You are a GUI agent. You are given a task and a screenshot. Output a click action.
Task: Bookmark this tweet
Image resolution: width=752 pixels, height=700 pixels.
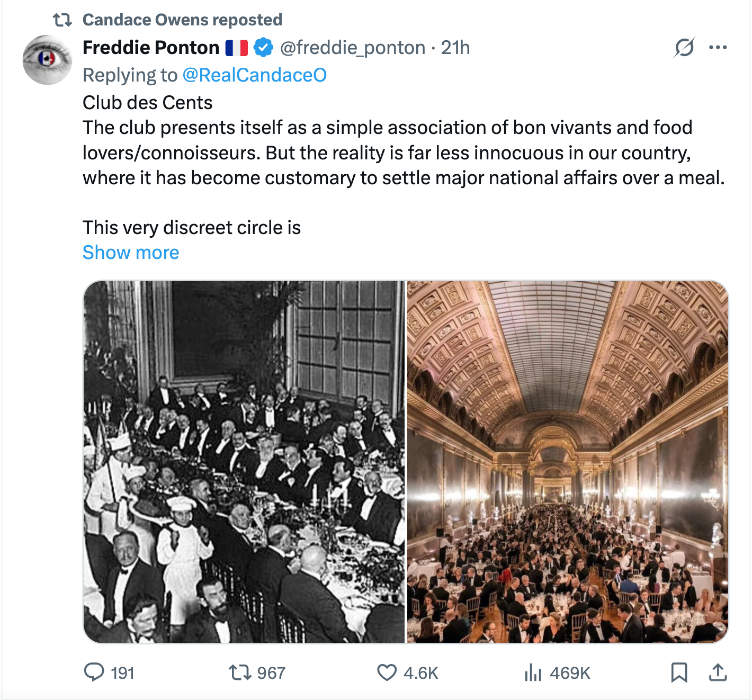[679, 672]
